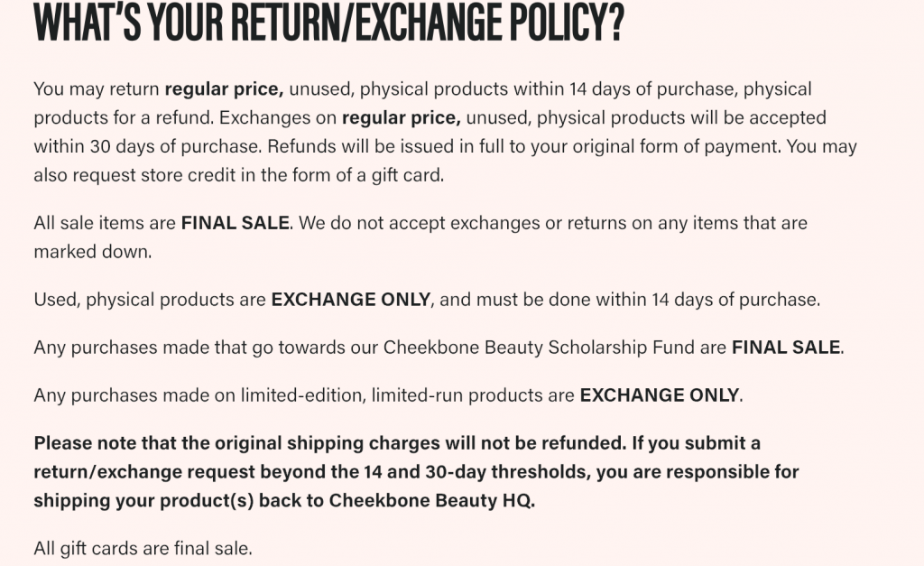This screenshot has width=924, height=566.
Task: Click "Used, physical products are" text
Action: [150, 300]
